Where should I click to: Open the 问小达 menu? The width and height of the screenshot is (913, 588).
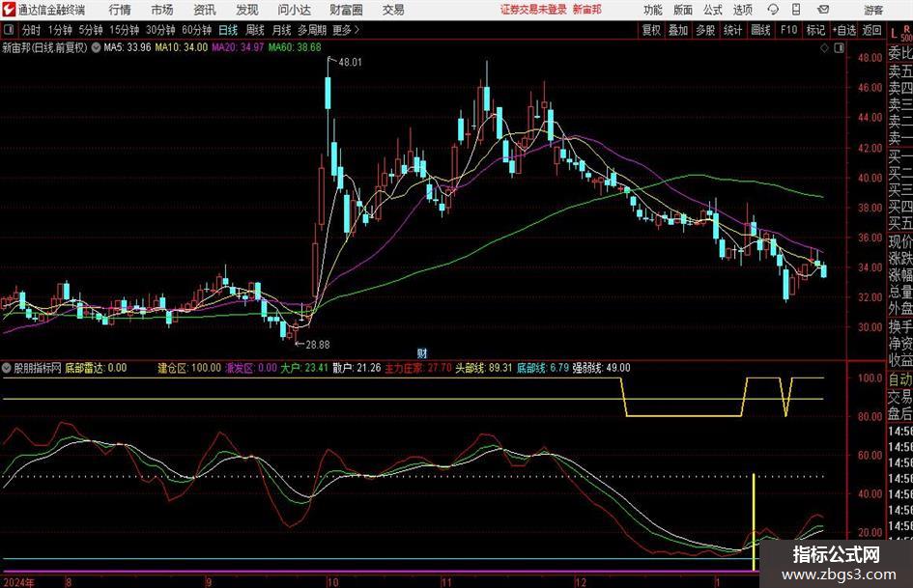pos(294,10)
